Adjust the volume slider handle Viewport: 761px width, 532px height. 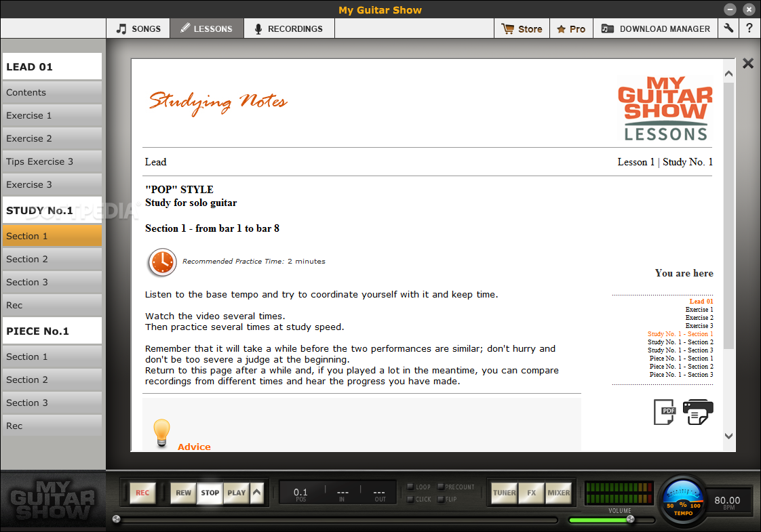[x=631, y=519]
